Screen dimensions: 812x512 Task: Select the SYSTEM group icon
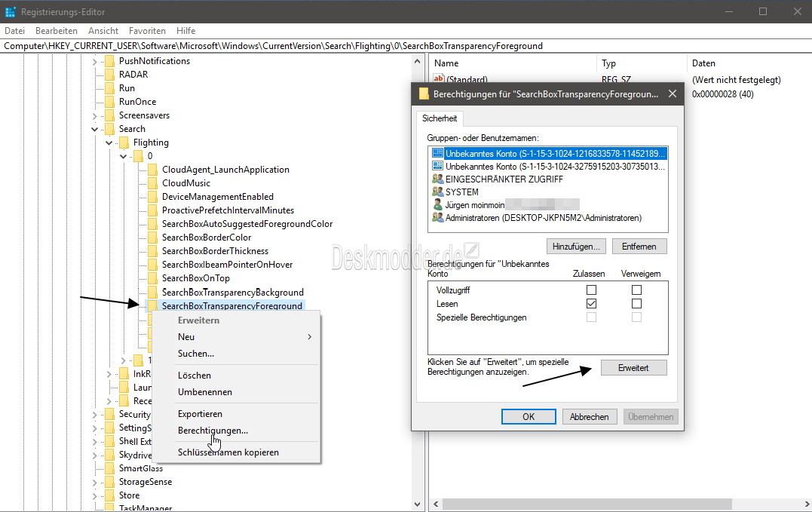[x=437, y=192]
